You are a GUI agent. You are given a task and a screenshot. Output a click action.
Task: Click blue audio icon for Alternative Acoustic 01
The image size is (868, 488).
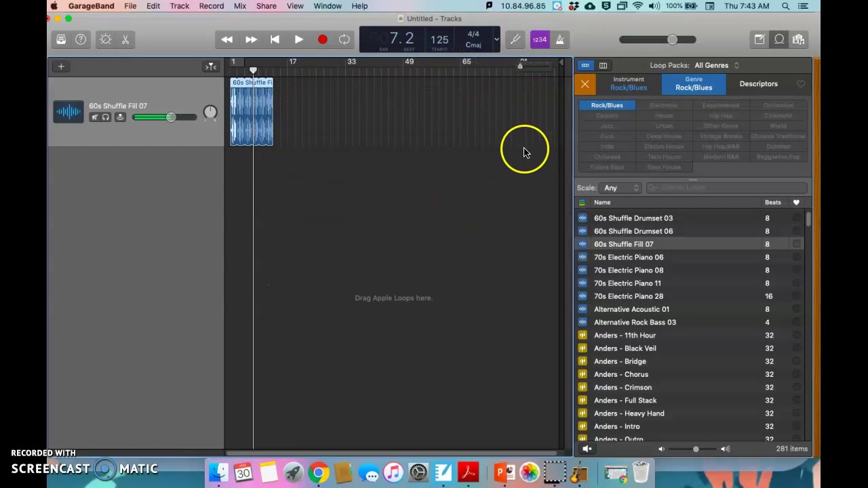coord(583,309)
